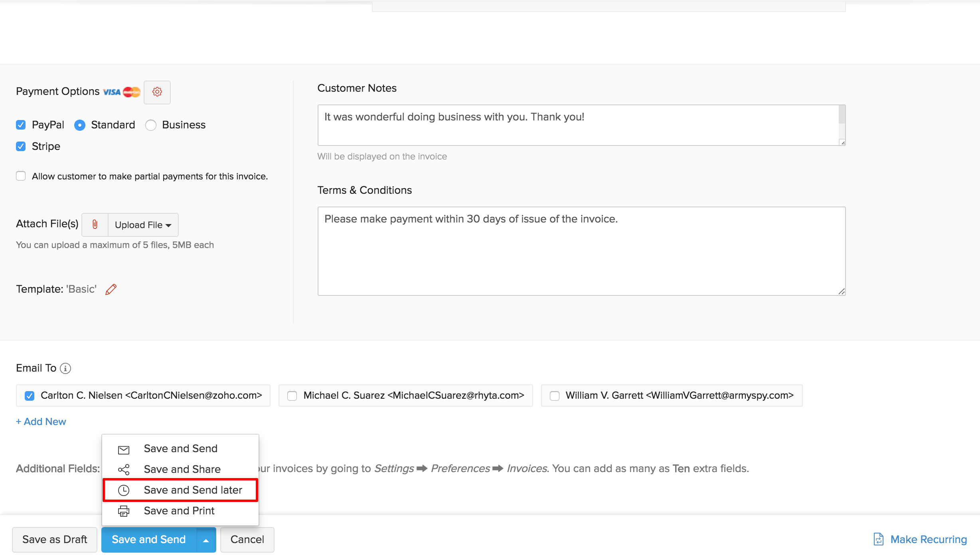Click the printer icon in menu

pyautogui.click(x=124, y=511)
